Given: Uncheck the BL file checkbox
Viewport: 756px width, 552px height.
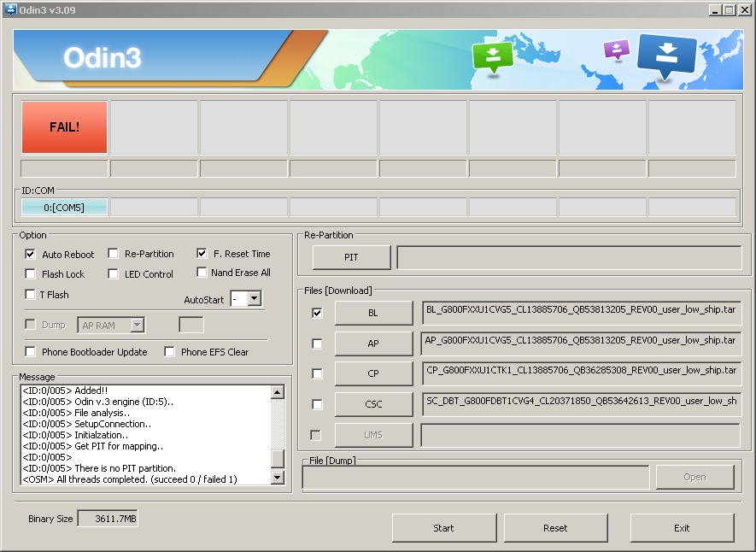Looking at the screenshot, I should click(x=317, y=313).
